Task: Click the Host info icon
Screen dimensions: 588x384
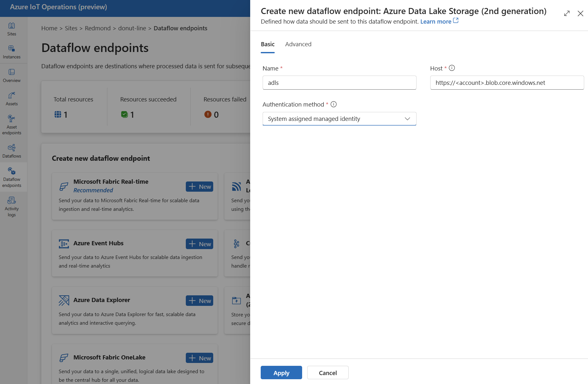Action: [452, 68]
